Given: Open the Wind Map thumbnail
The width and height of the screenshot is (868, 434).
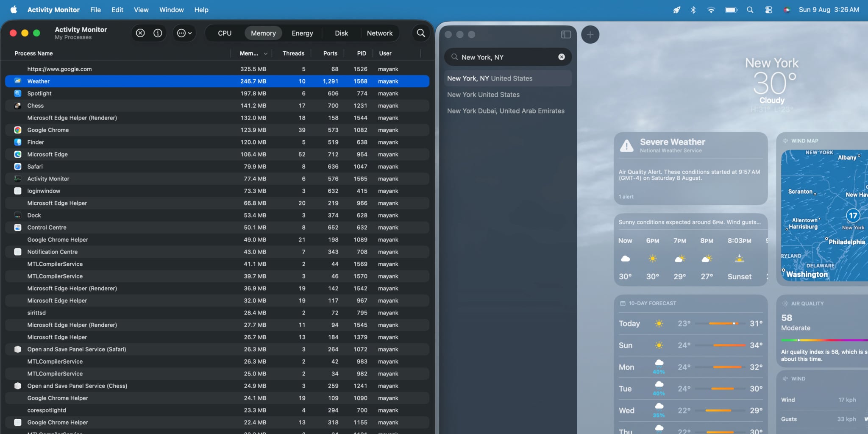Looking at the screenshot, I should (824, 215).
